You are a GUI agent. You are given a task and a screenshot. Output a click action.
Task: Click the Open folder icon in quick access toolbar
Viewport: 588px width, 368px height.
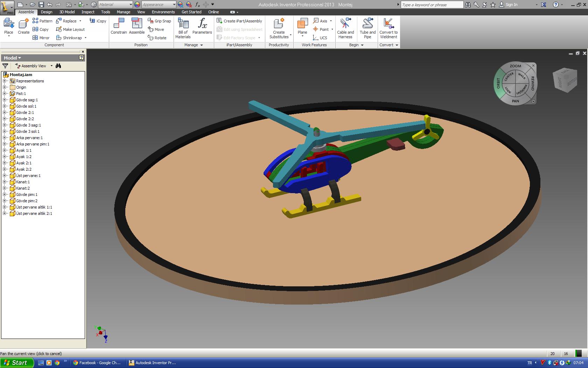pos(33,5)
